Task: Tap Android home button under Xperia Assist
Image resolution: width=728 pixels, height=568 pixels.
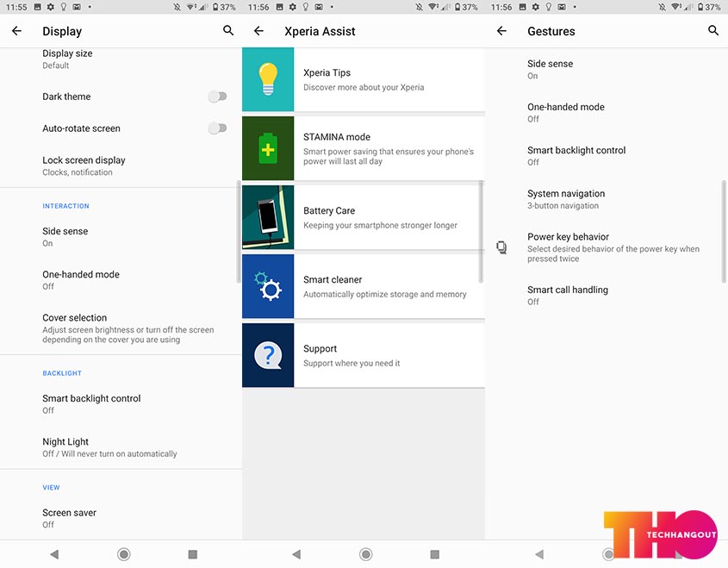Action: (x=366, y=554)
